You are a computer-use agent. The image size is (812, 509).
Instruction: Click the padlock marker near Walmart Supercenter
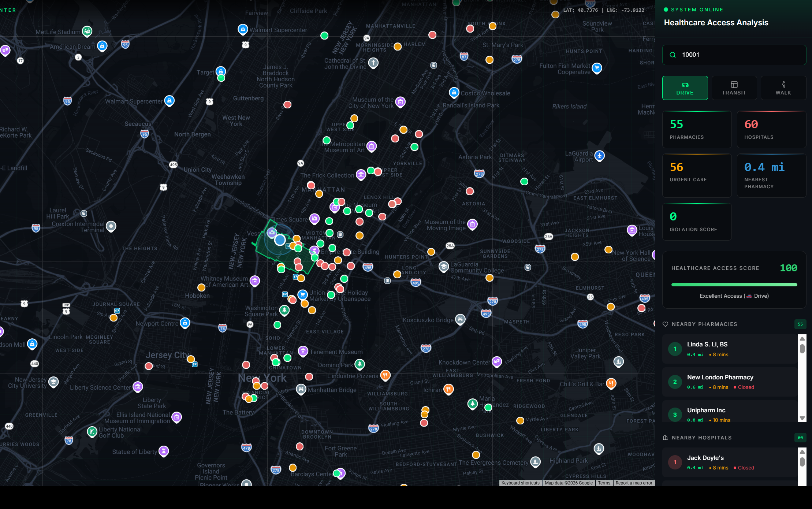(243, 29)
